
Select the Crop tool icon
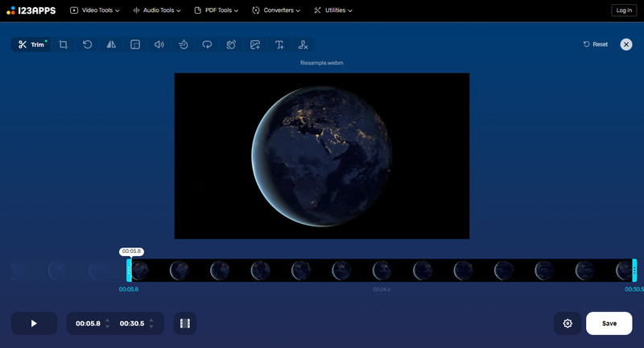(x=64, y=44)
